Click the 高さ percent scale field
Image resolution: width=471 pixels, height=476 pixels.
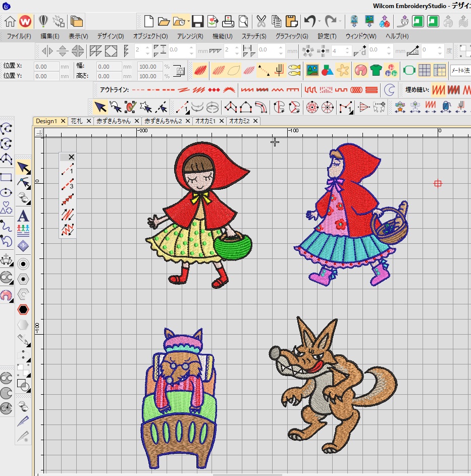tap(150, 76)
